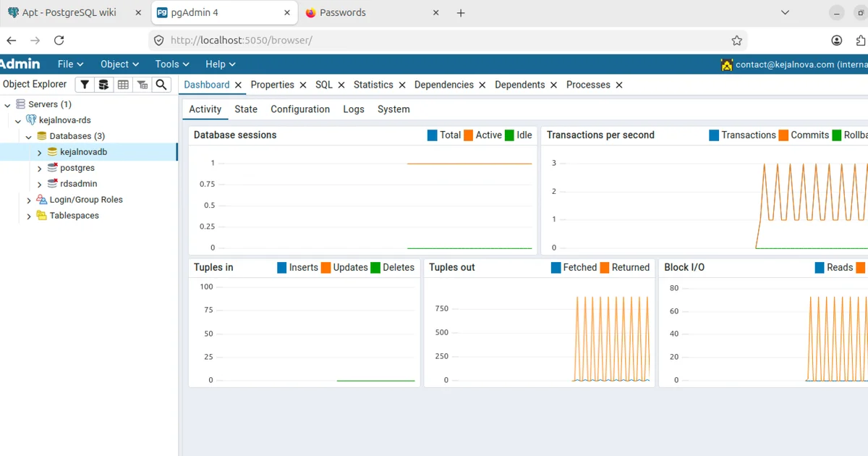
Task: Open the System sub-tab
Action: (393, 109)
